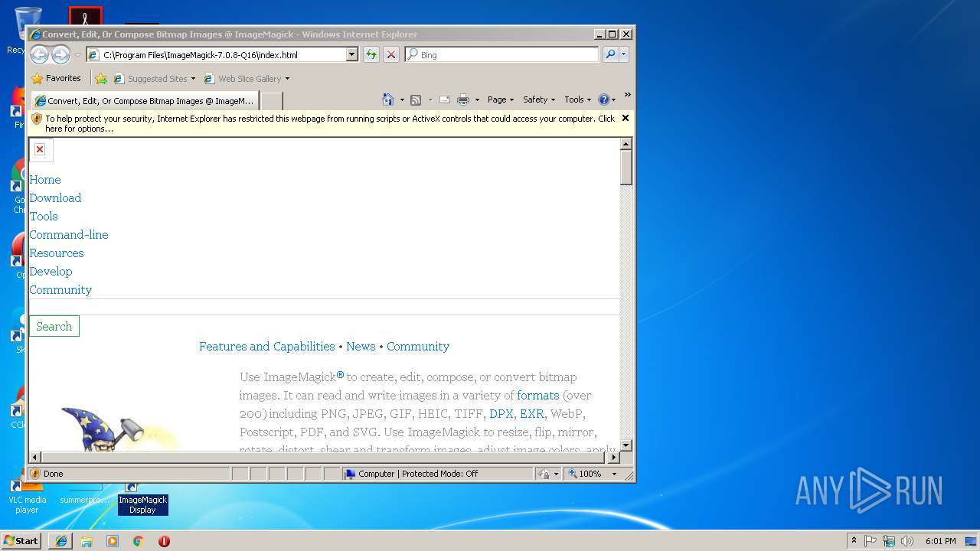Click the Print toolbar icon
The width and height of the screenshot is (980, 551).
[463, 99]
